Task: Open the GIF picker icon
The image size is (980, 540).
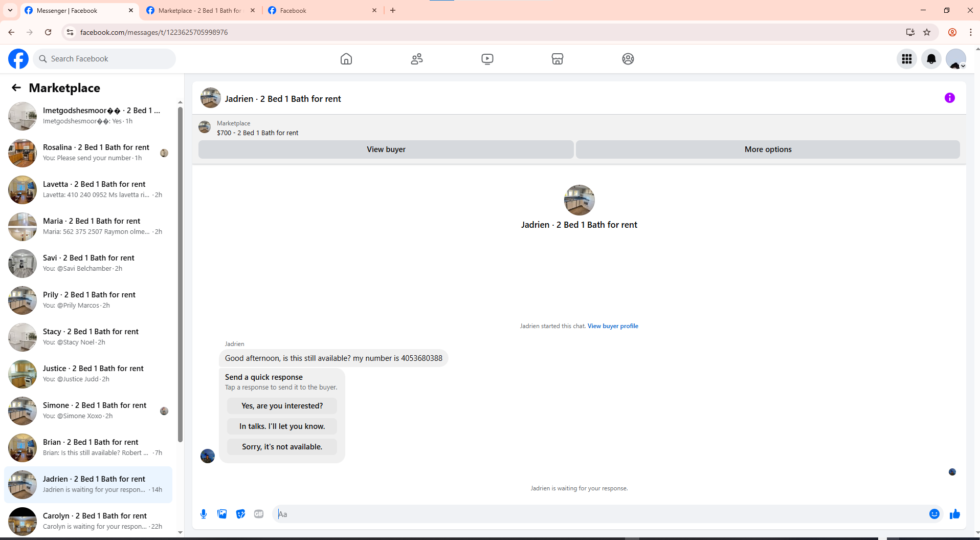Action: tap(259, 514)
